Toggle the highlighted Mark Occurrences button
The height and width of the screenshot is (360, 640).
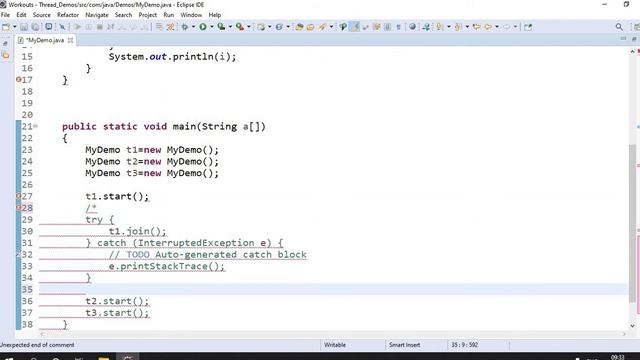pyautogui.click(x=355, y=27)
